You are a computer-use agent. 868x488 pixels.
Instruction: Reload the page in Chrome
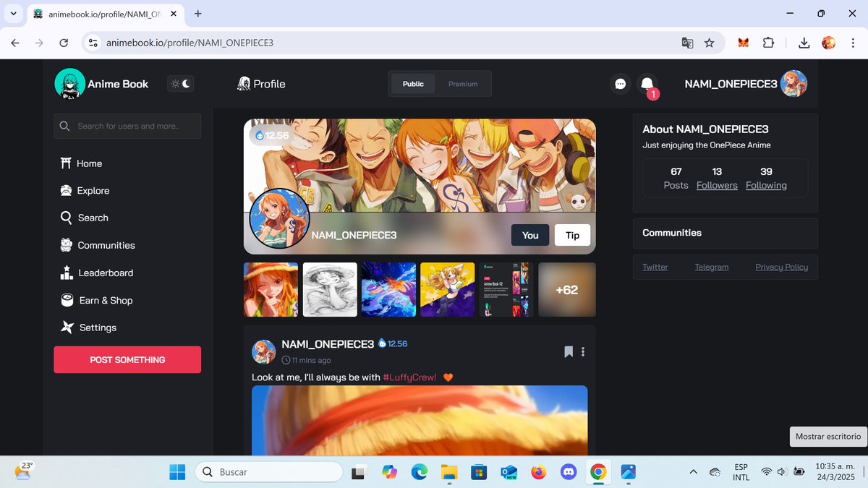point(64,43)
